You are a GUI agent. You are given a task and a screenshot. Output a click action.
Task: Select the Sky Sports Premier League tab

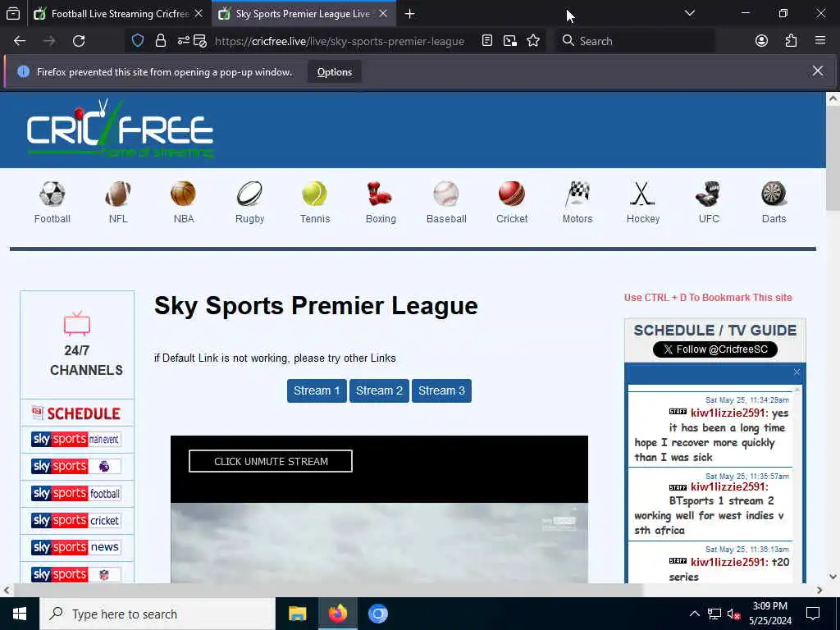point(304,13)
